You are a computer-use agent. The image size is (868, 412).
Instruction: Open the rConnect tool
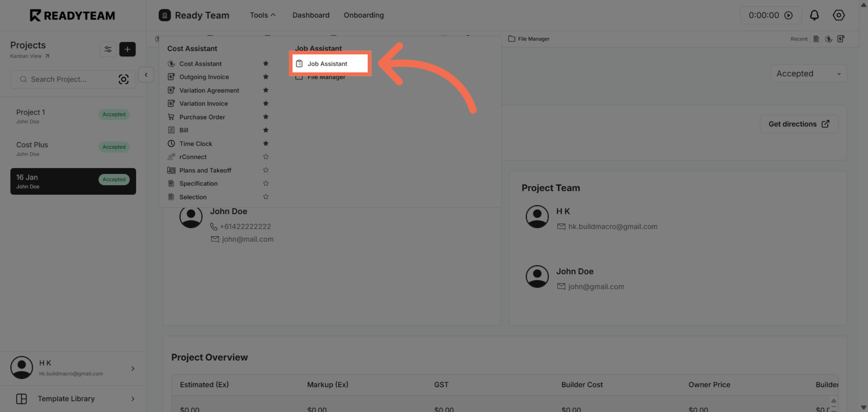point(193,156)
